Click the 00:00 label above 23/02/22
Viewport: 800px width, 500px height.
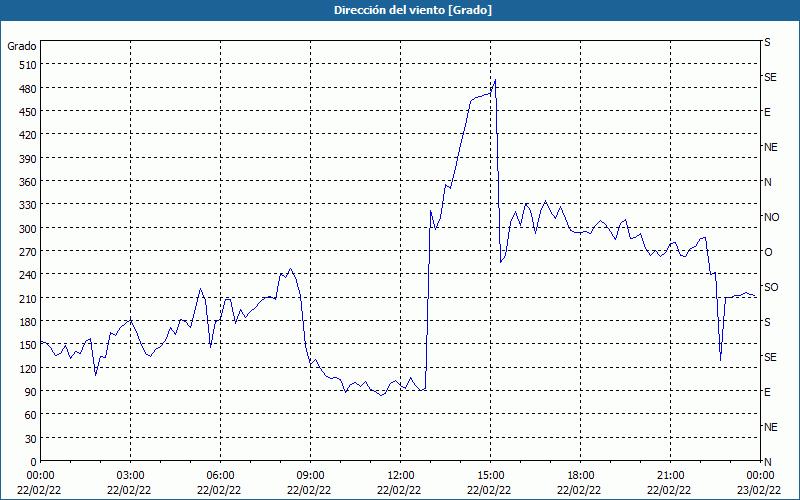coord(760,476)
